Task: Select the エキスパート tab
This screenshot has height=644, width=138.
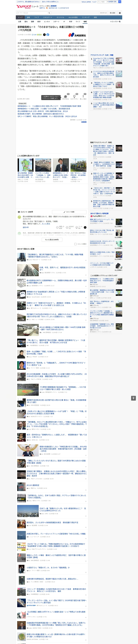Action: (48, 17)
